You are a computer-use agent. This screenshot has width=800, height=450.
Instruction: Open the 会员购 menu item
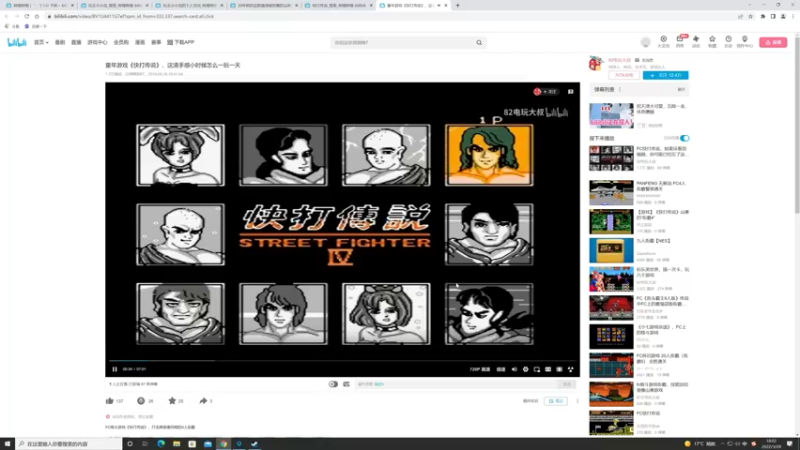point(121,42)
